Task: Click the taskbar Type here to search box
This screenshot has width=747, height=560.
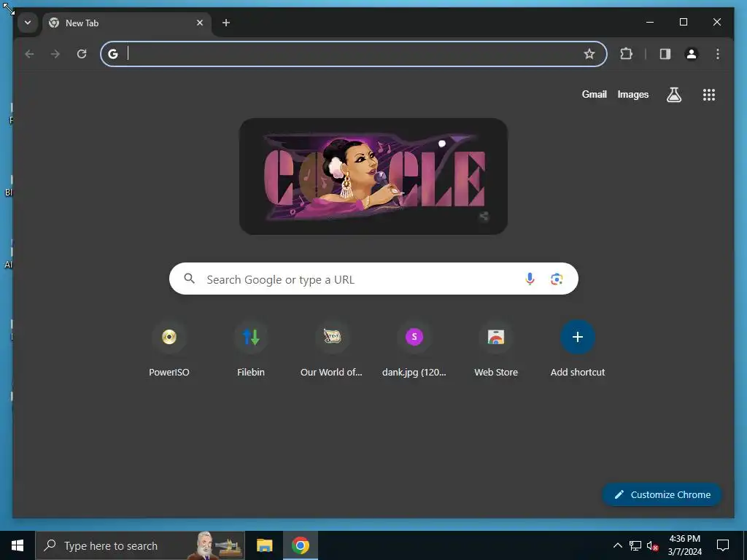Action: pos(140,545)
